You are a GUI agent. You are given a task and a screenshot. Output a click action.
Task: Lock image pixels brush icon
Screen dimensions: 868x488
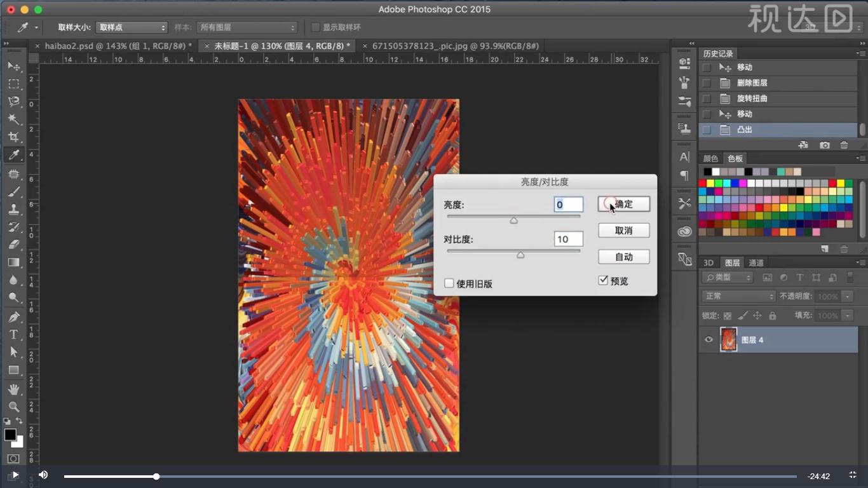click(742, 316)
